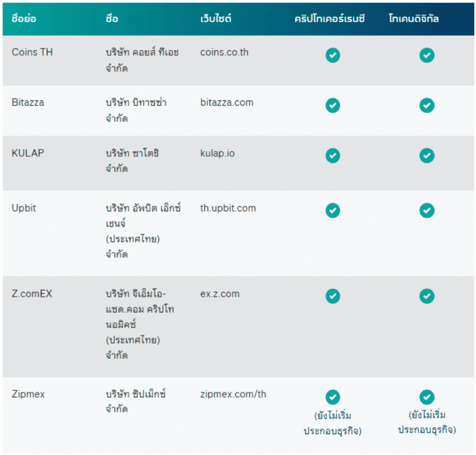Open the coins.co.th website link

224,52
